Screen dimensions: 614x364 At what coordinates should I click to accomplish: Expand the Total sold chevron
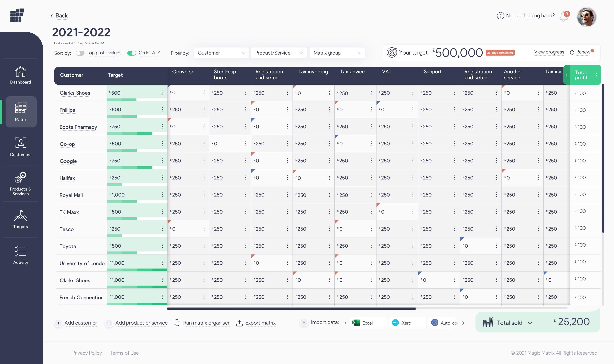[530, 323]
